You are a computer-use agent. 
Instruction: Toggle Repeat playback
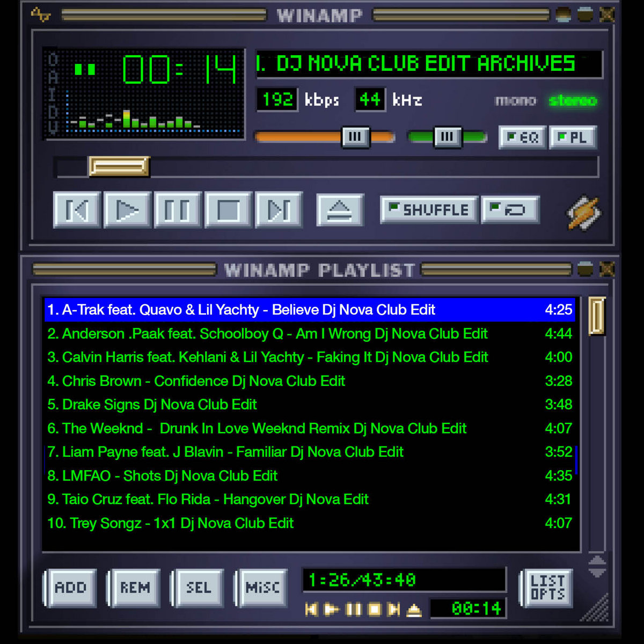click(509, 209)
